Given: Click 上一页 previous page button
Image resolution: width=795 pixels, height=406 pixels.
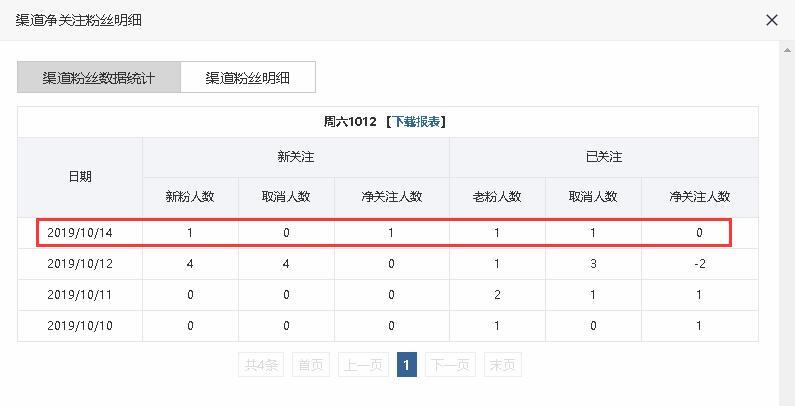Looking at the screenshot, I should (x=363, y=365).
